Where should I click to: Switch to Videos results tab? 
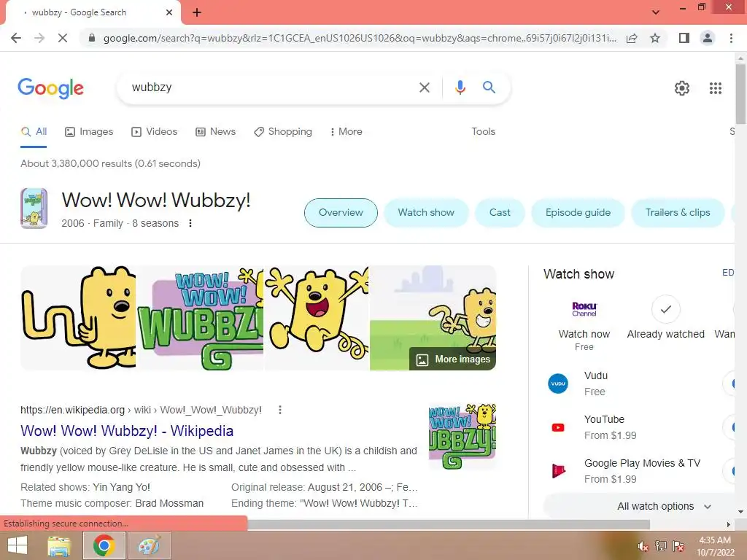pyautogui.click(x=155, y=132)
